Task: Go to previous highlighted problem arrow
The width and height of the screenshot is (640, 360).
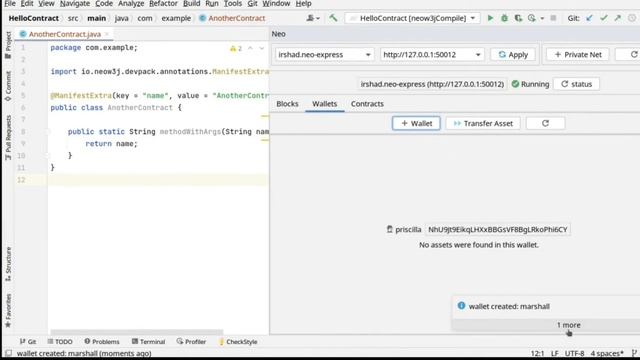Action: 250,48
